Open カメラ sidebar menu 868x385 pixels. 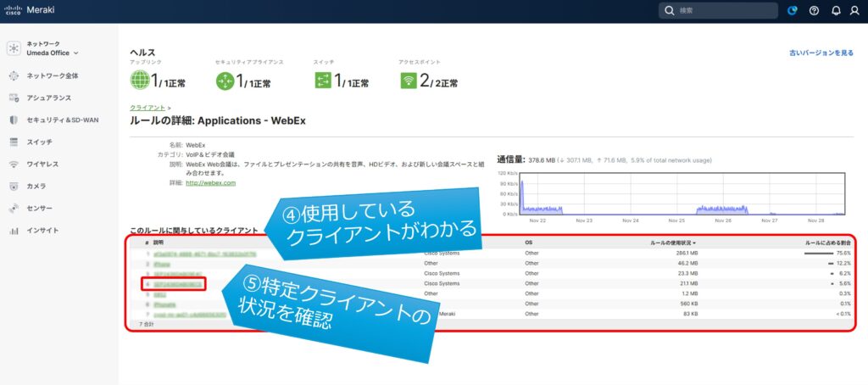tap(36, 187)
